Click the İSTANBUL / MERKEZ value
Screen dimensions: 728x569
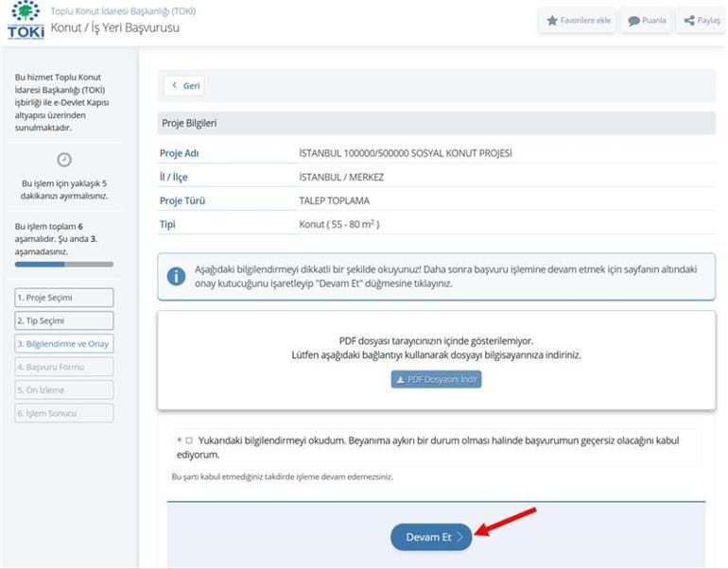[x=341, y=177]
